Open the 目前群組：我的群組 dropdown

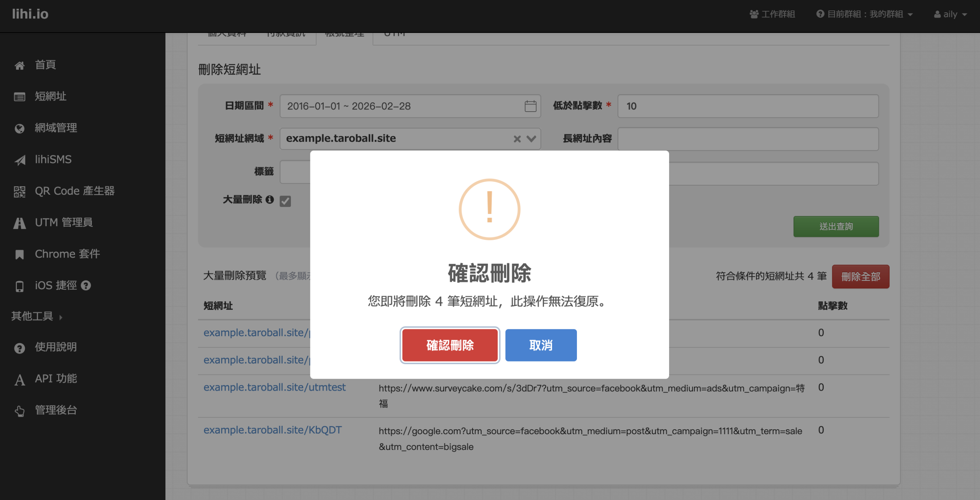865,14
